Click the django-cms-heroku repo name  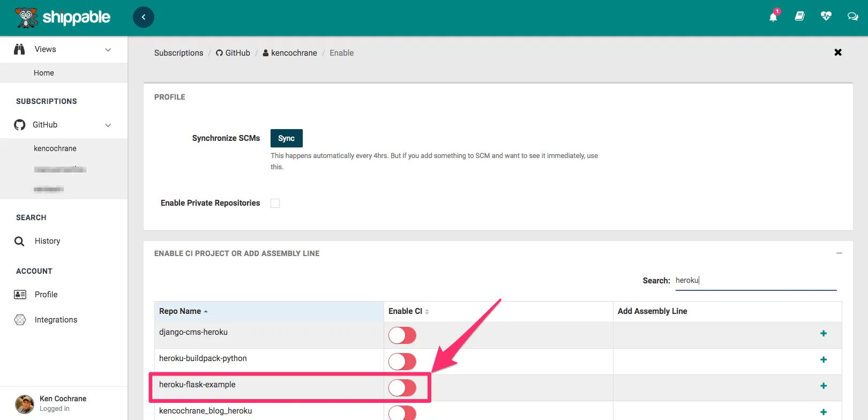coord(193,332)
